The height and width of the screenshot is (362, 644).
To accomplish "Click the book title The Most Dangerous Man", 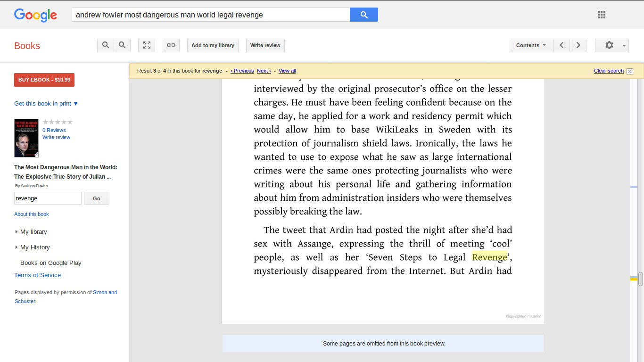I will coord(66,172).
